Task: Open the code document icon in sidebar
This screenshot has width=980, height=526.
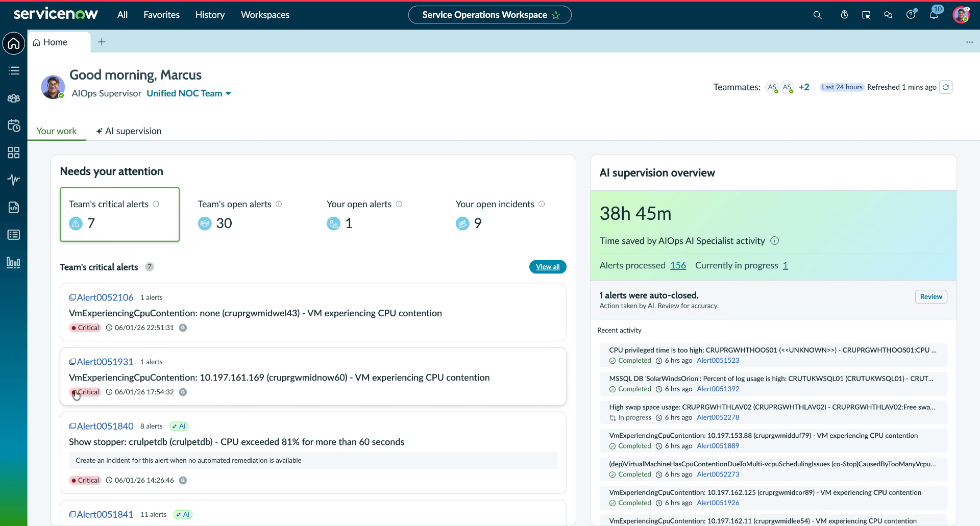Action: [14, 207]
